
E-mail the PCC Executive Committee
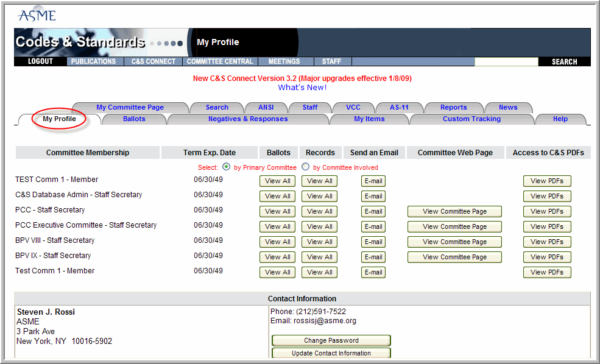(373, 226)
